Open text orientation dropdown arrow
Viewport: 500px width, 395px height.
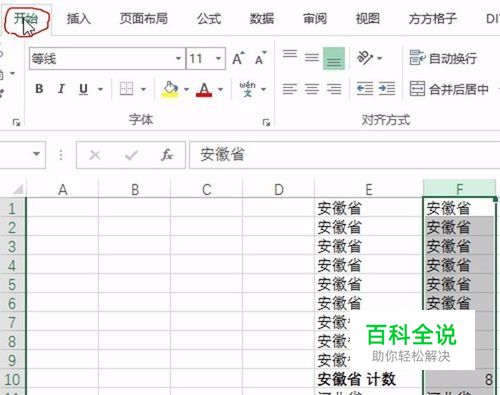point(380,58)
